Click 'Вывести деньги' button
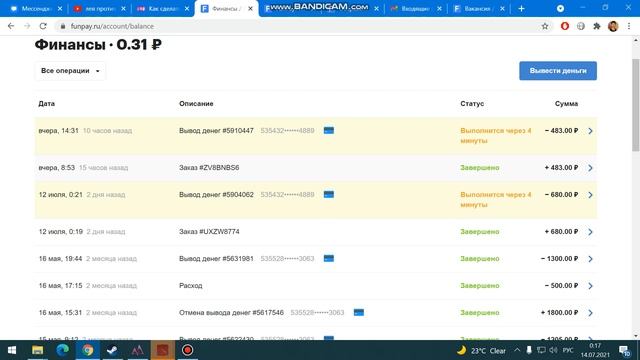Image resolution: width=640 pixels, height=360 pixels. pyautogui.click(x=558, y=71)
